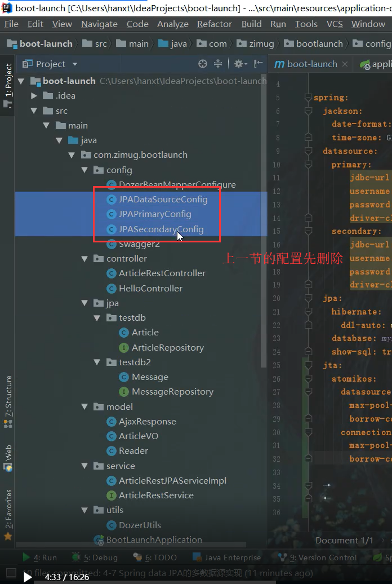Click the Debug bug icon
Screen dimensions: 392x584
[76, 557]
